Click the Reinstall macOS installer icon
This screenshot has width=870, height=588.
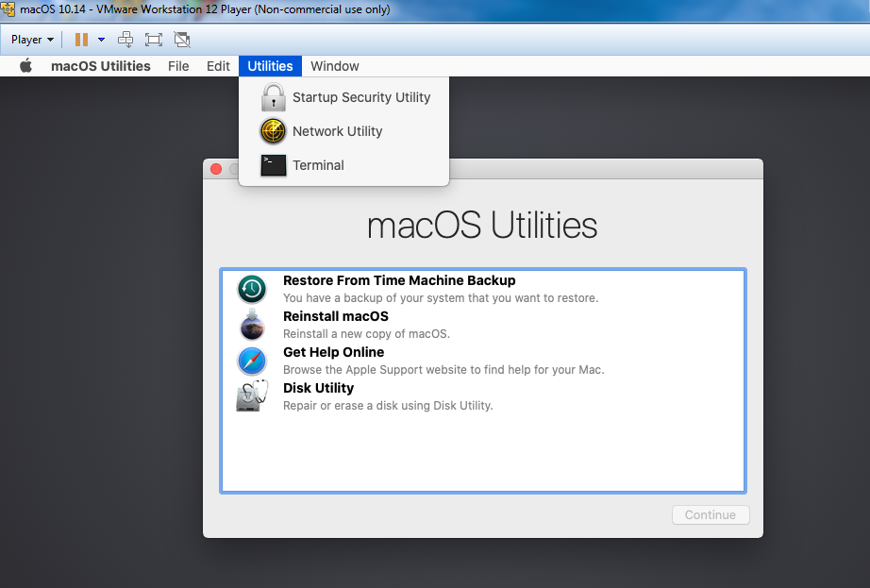click(252, 325)
